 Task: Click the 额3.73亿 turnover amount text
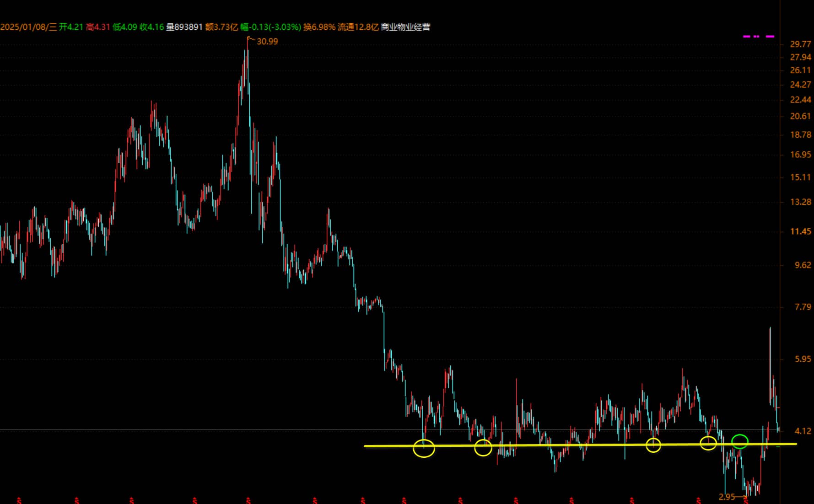coord(221,27)
